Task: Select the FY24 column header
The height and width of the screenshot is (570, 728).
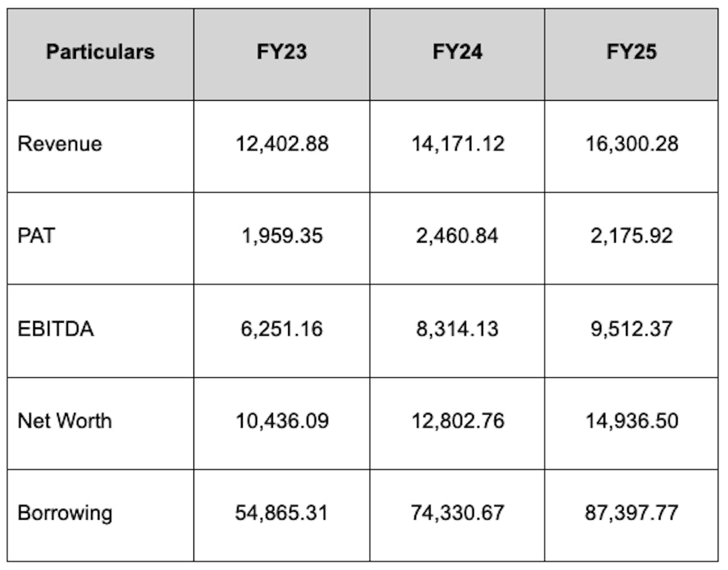Action: tap(457, 52)
